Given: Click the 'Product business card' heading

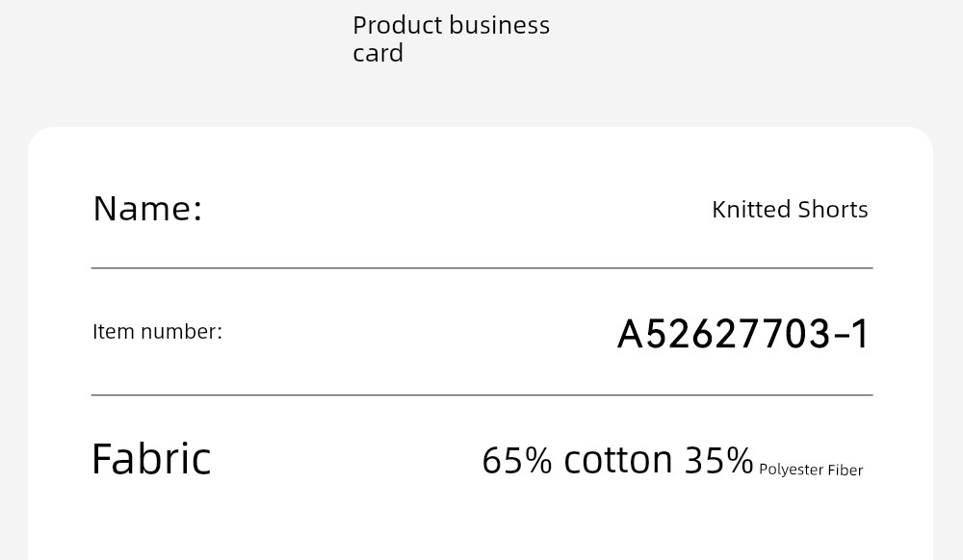Looking at the screenshot, I should coord(451,38).
